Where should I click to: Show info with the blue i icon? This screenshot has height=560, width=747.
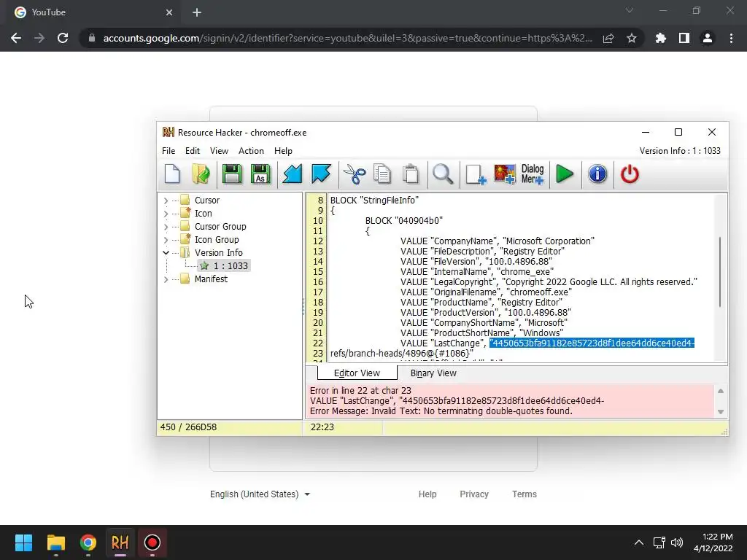(x=597, y=174)
